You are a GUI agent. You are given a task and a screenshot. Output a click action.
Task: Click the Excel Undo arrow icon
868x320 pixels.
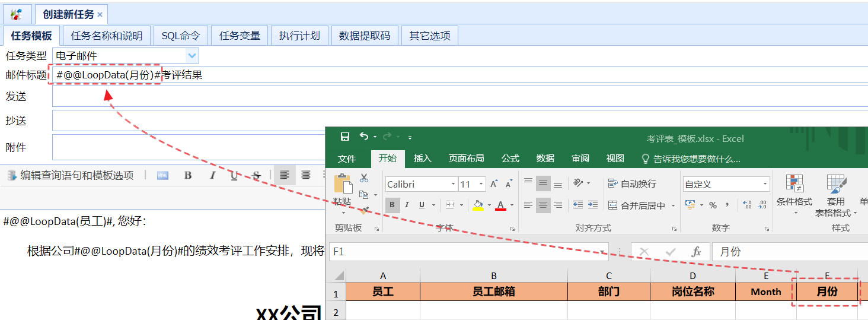point(364,137)
